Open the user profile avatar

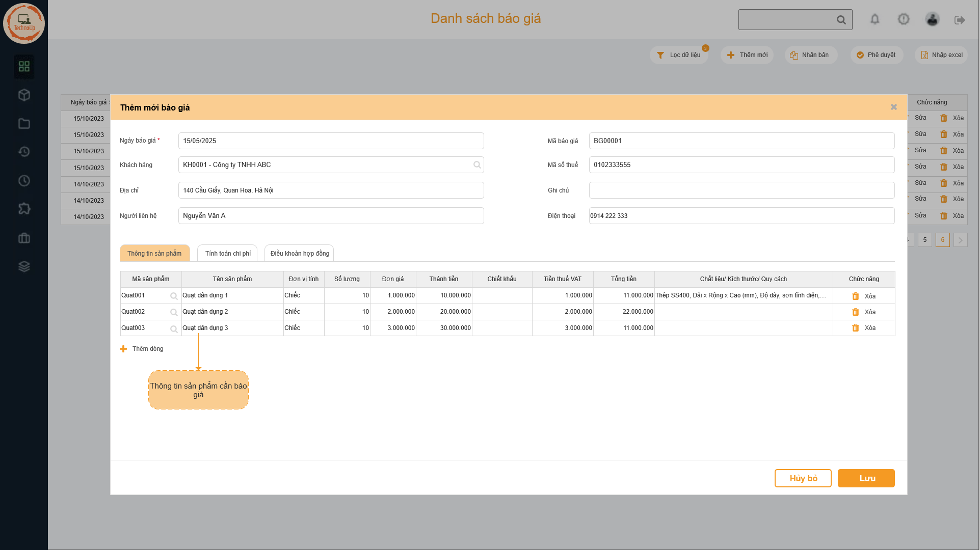(x=932, y=19)
